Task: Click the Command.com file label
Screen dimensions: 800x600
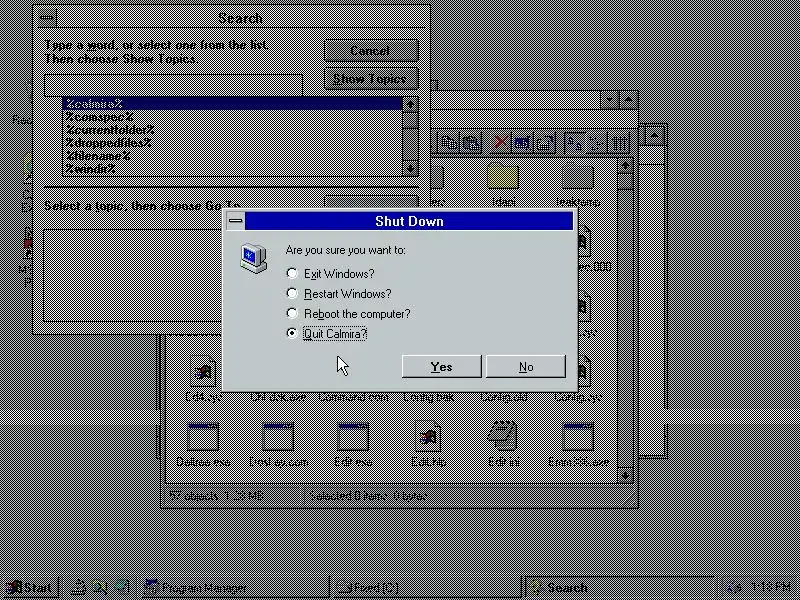Action: [353, 397]
